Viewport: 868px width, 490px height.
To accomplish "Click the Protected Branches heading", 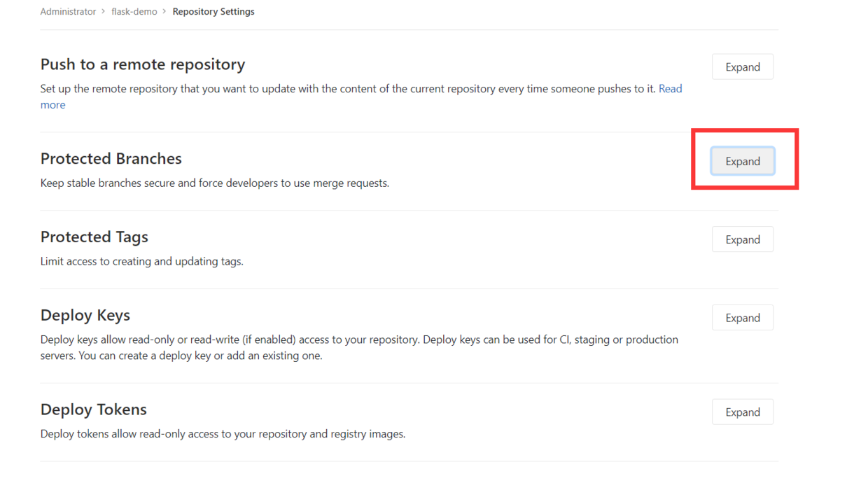I will click(111, 159).
